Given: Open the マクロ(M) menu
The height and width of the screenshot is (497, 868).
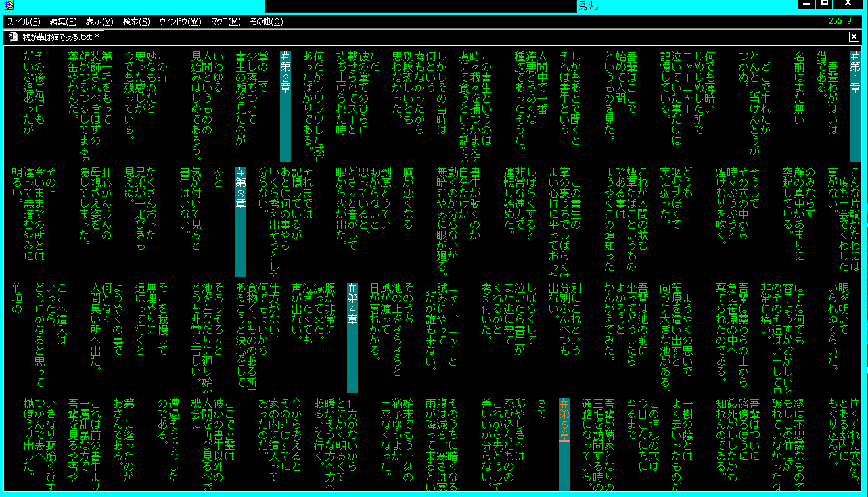Looking at the screenshot, I should click(225, 22).
